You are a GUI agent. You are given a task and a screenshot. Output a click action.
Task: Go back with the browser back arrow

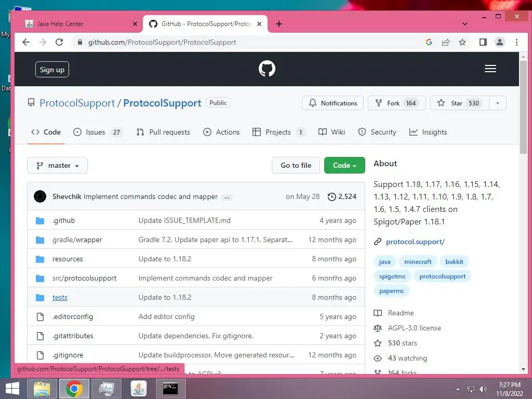point(26,42)
